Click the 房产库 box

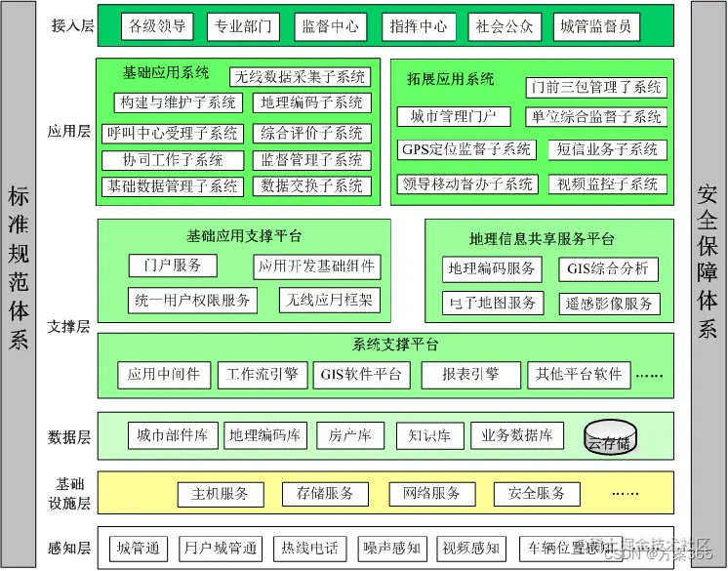[x=350, y=435]
